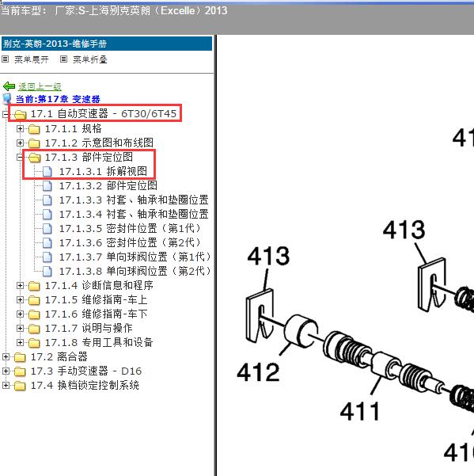This screenshot has height=476, width=474.
Task: Click 别克-英朗-2013-维修手册 header bar
Action: pos(107,44)
